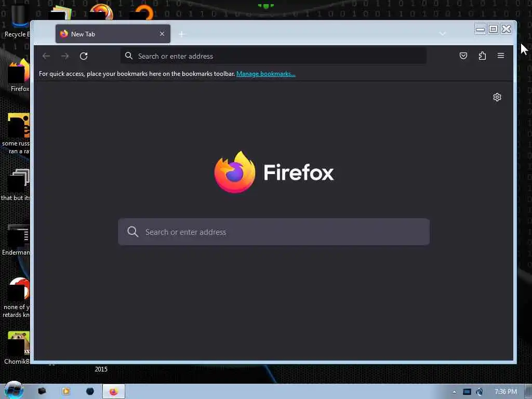The height and width of the screenshot is (399, 532).
Task: Click the magnifier icon in the center search box
Action: tap(132, 232)
